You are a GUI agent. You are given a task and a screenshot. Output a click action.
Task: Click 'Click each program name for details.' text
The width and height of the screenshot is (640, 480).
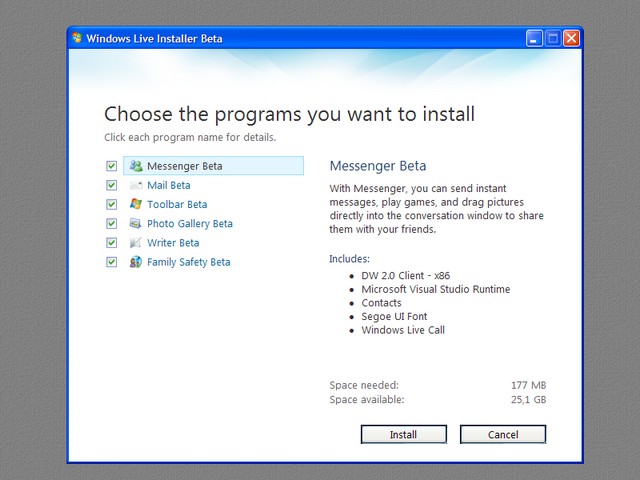pyautogui.click(x=190, y=137)
